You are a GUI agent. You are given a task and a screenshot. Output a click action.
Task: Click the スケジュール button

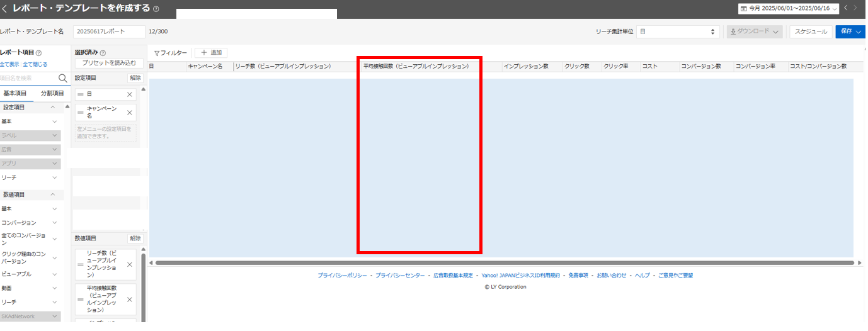click(811, 31)
